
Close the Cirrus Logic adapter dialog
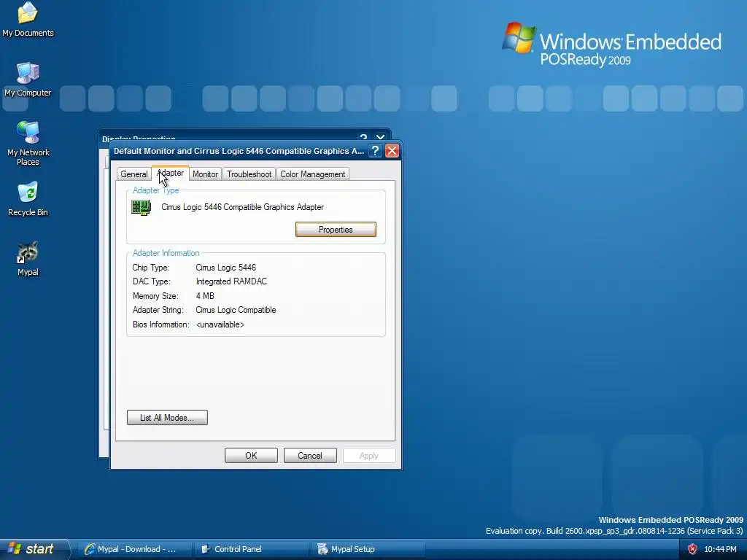392,151
